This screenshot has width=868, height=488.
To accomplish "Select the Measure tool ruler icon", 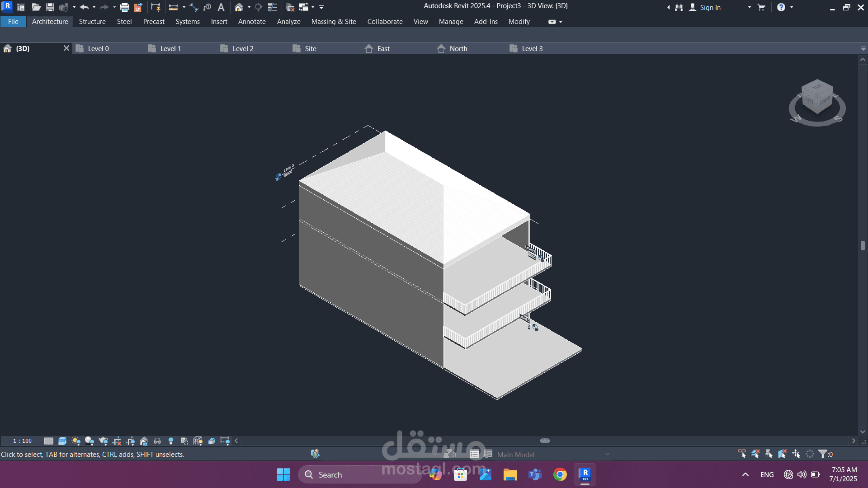I will 173,7.
